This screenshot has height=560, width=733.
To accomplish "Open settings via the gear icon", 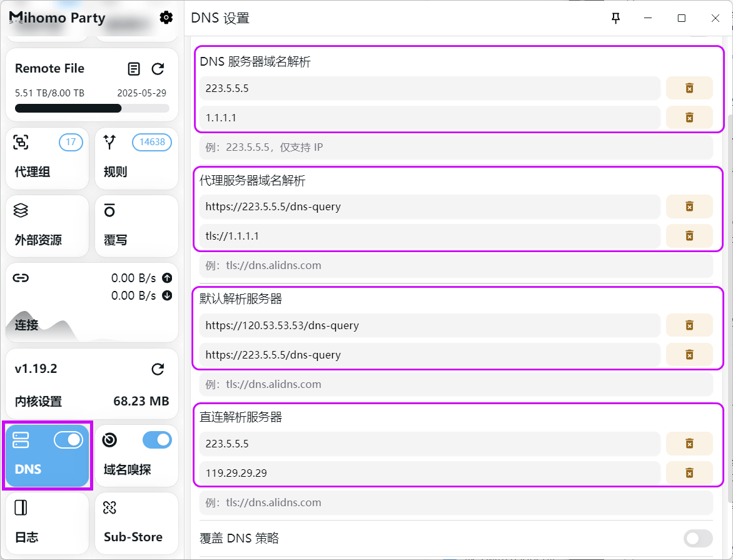I will coord(166,18).
